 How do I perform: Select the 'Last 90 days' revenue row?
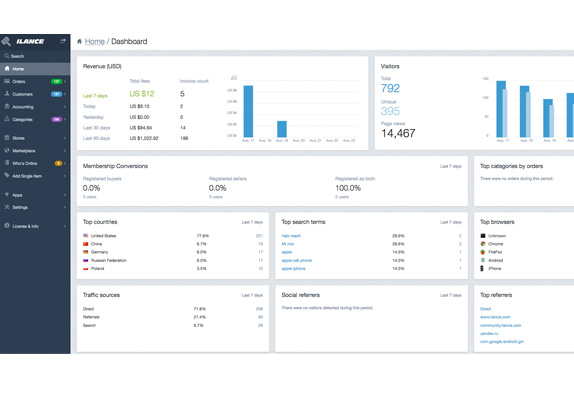click(x=146, y=138)
